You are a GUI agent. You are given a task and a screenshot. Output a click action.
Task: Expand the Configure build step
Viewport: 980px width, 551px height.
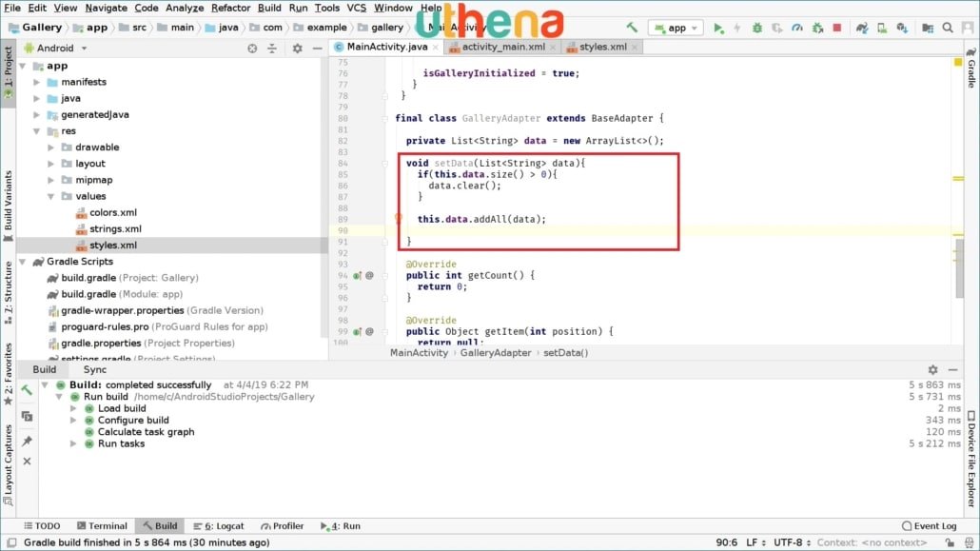(73, 421)
